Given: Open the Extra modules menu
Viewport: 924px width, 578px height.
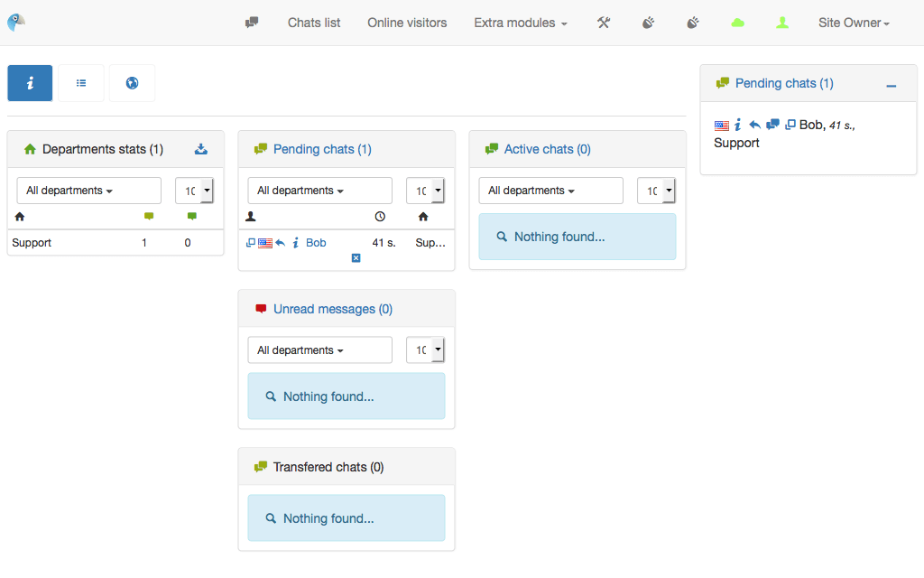Looking at the screenshot, I should click(520, 23).
